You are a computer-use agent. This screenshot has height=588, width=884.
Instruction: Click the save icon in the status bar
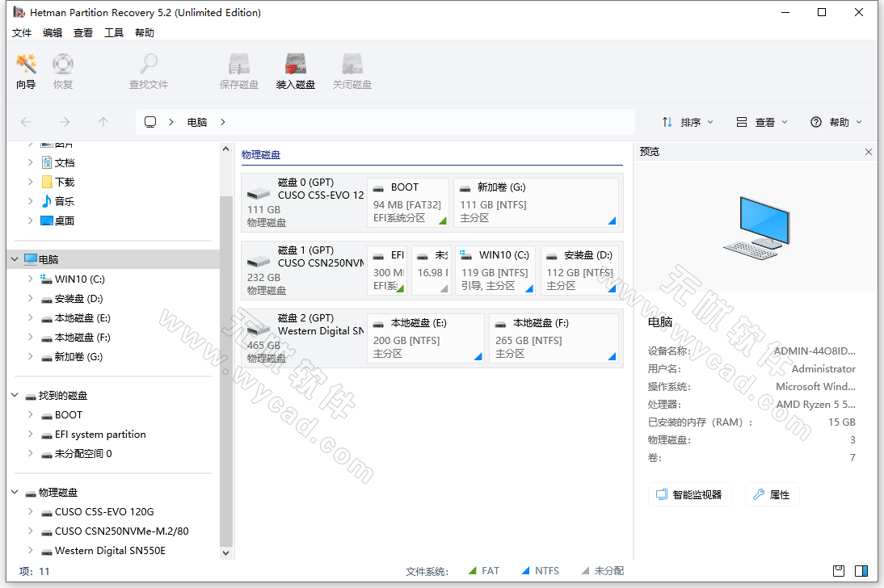(839, 571)
